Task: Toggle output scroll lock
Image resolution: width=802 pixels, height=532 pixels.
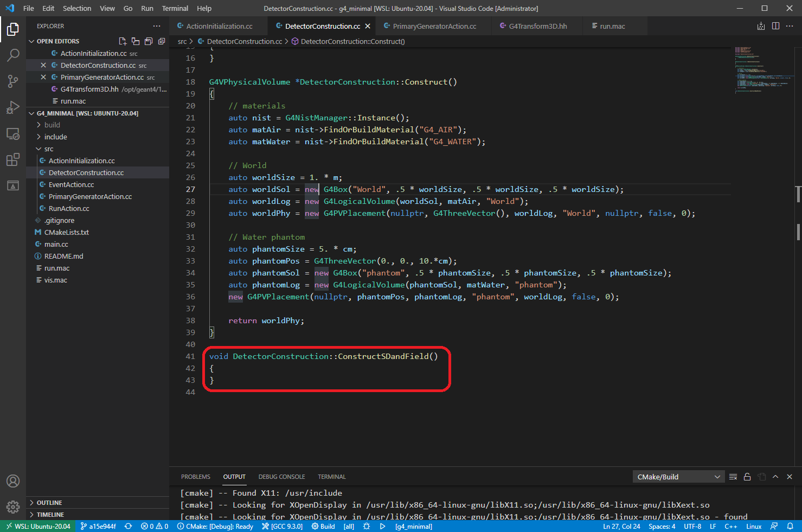Action: tap(747, 477)
